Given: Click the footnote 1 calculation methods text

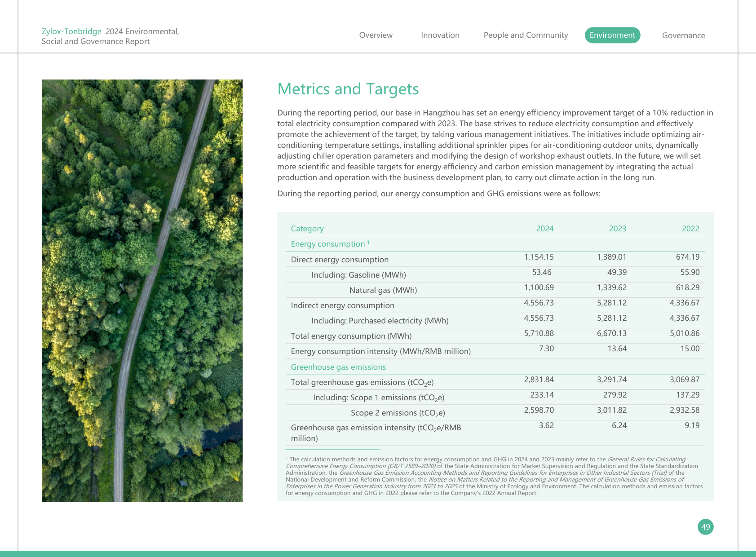Looking at the screenshot, I should pos(494,476).
